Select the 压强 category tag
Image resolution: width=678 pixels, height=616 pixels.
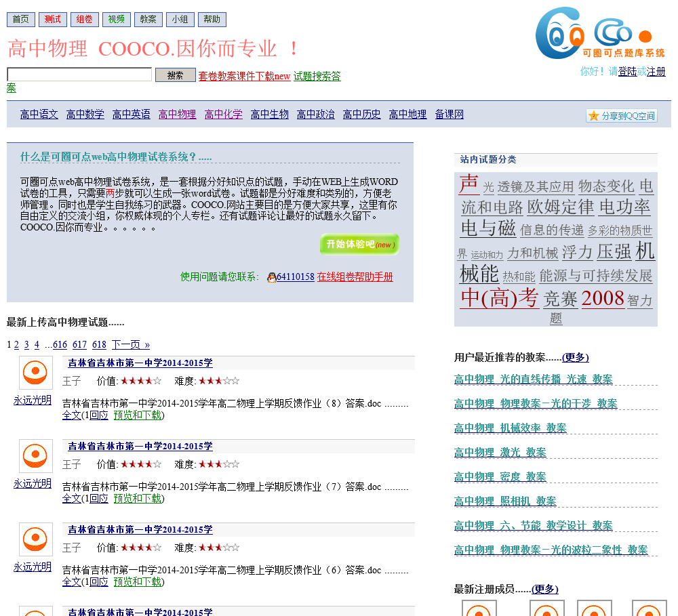click(x=614, y=252)
